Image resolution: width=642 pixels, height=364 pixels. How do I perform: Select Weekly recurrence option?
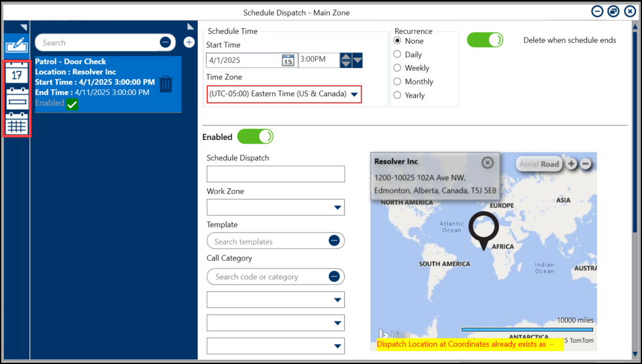pyautogui.click(x=397, y=67)
